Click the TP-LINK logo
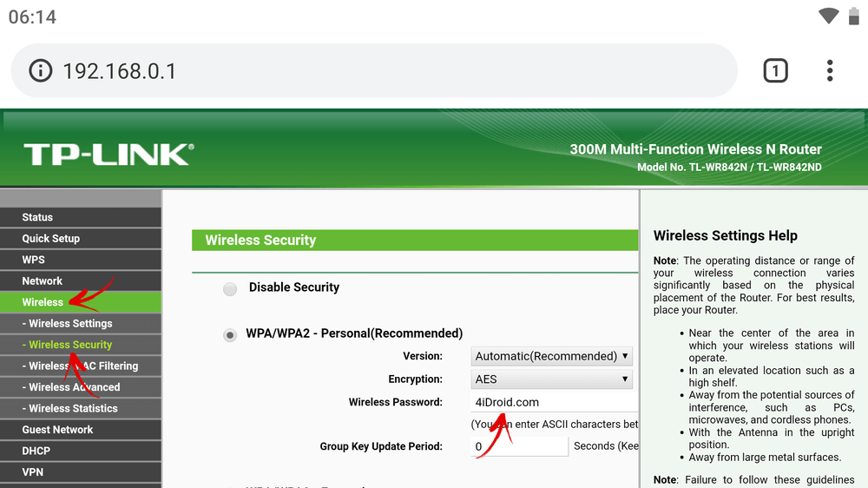 (x=108, y=155)
